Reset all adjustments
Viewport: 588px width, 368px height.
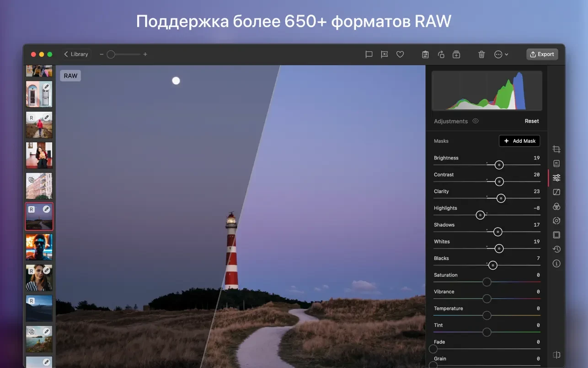[532, 121]
